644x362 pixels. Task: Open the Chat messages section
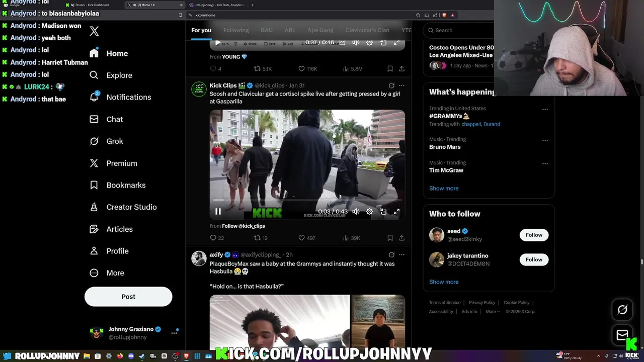coord(106,119)
